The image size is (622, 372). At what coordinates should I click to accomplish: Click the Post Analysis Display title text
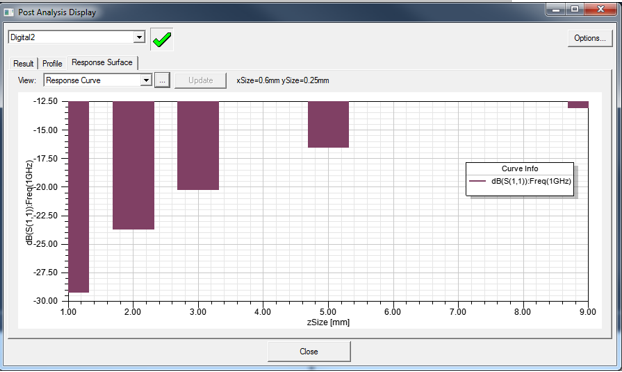click(x=57, y=12)
